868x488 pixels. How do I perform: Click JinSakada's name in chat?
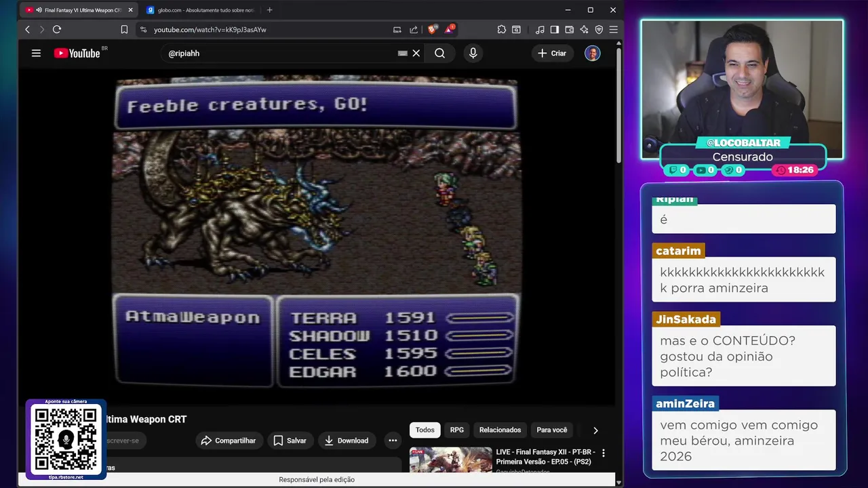tap(686, 319)
